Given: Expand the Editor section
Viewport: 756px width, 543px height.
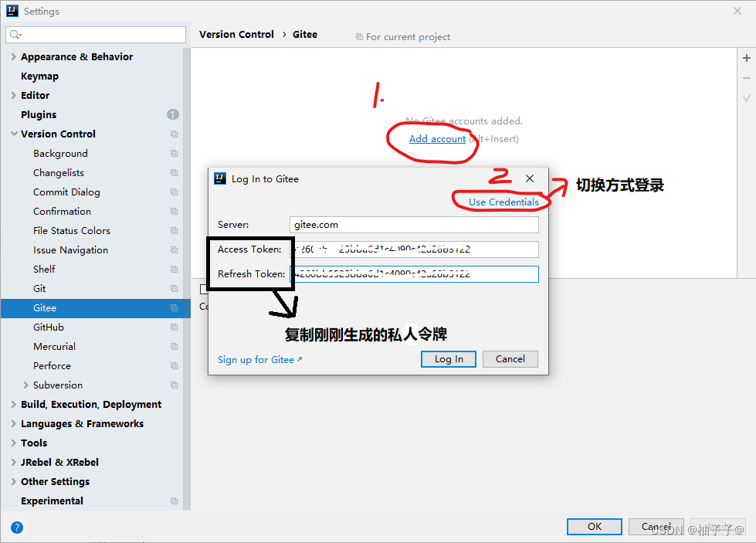Looking at the screenshot, I should click(13, 96).
